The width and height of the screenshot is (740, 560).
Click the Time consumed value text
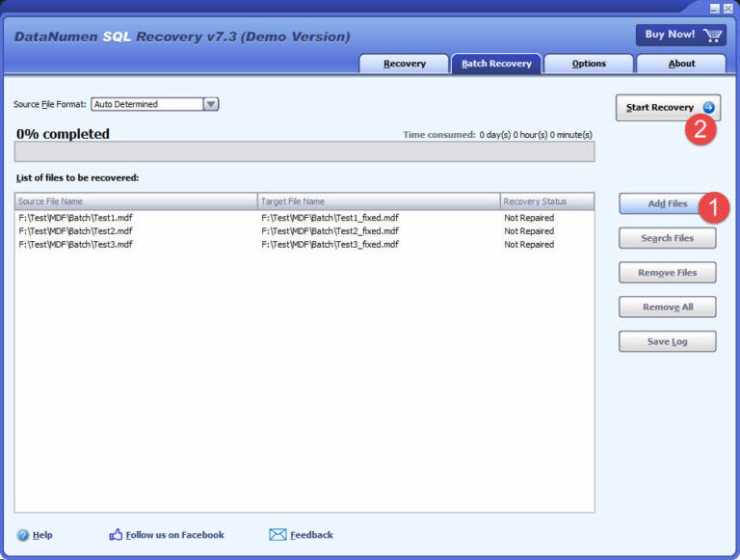point(536,135)
